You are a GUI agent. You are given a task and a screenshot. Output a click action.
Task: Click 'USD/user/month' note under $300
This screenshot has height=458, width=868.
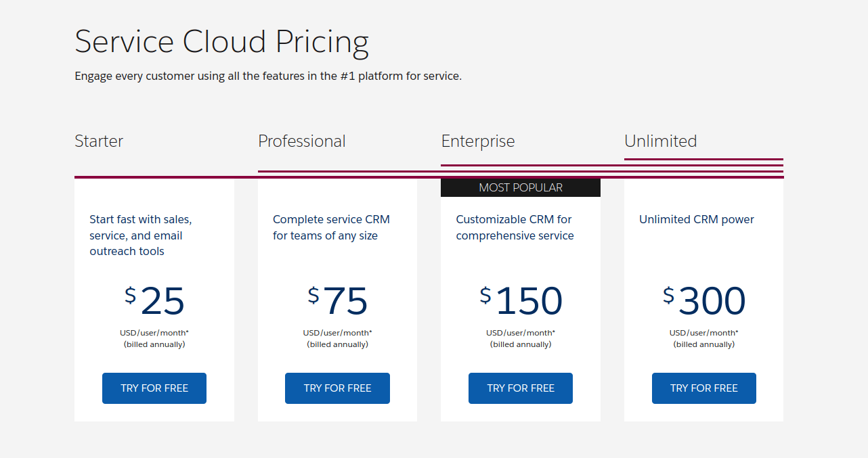704,333
